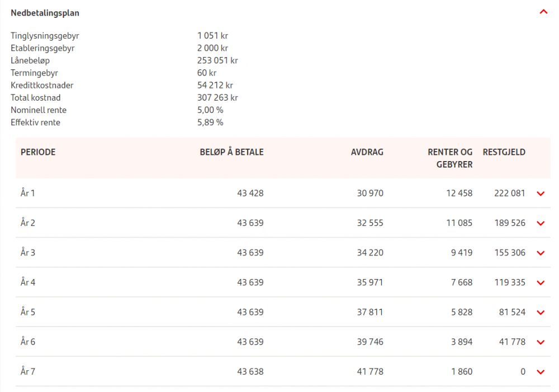The width and height of the screenshot is (559, 392).
Task: Click the År 1 period label
Action: click(28, 193)
